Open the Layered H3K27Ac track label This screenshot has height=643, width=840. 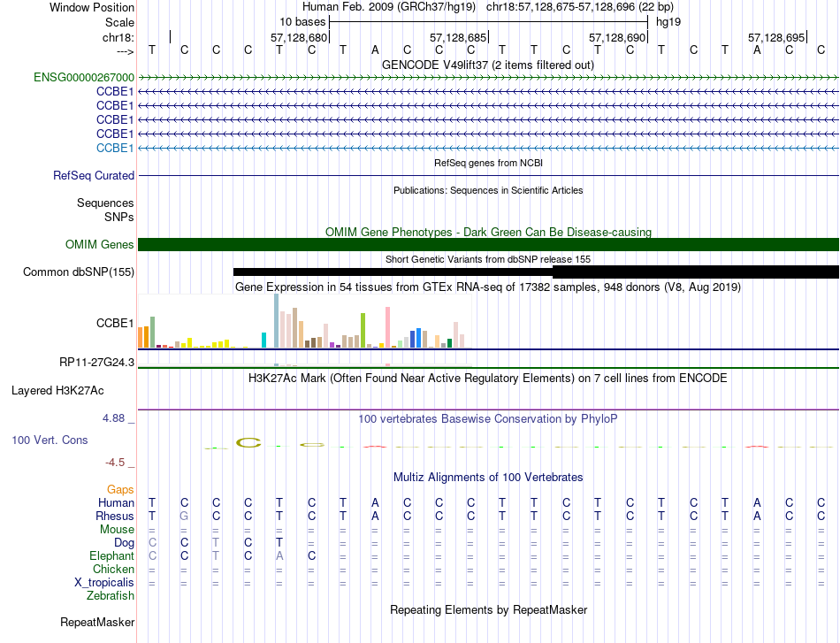pyautogui.click(x=57, y=391)
